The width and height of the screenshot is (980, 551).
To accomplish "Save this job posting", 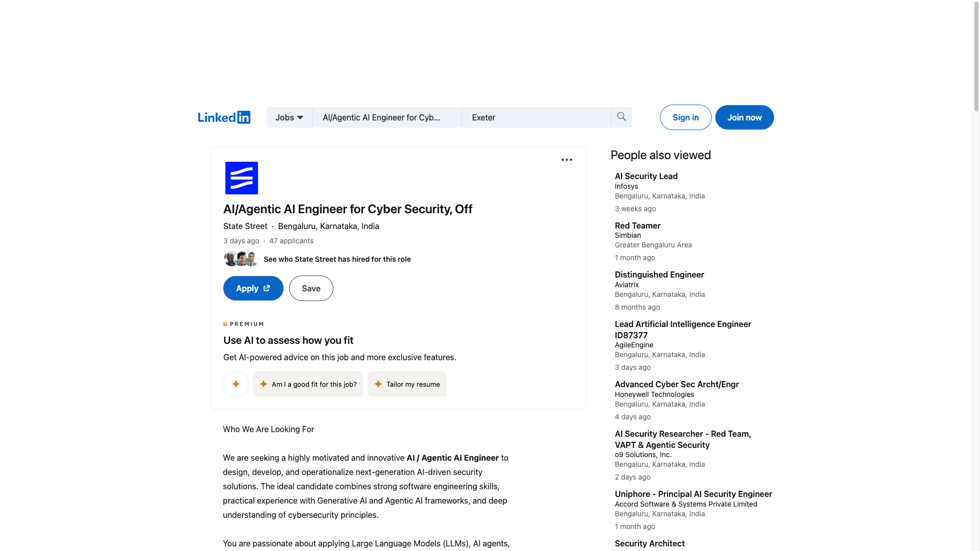I will coord(311,288).
